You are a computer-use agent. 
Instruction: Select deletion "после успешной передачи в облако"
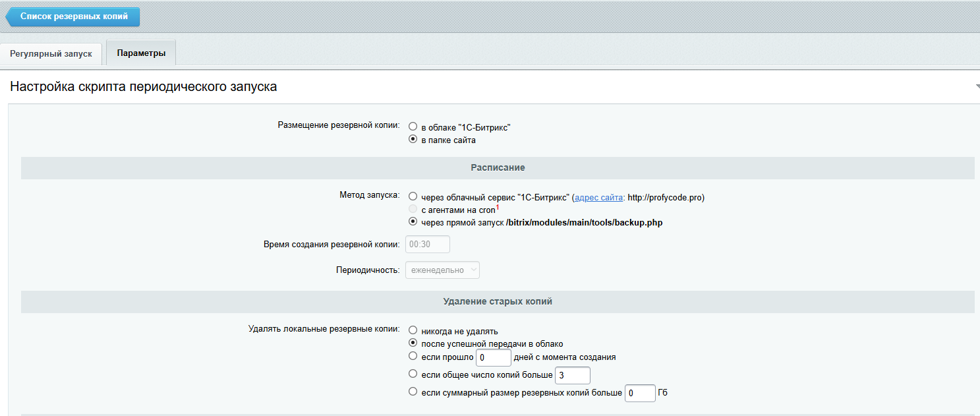pyautogui.click(x=413, y=343)
